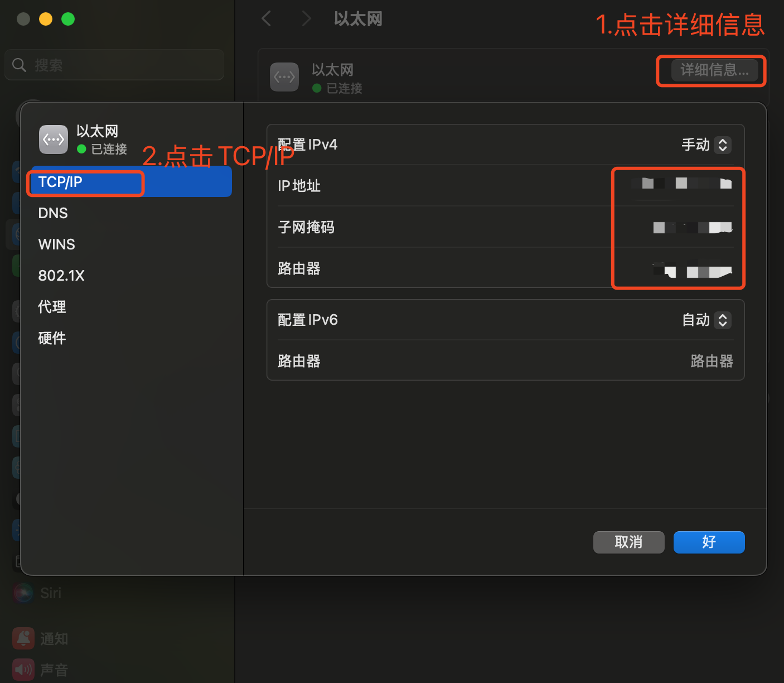
Task: Click the search magnifier icon
Action: point(19,65)
